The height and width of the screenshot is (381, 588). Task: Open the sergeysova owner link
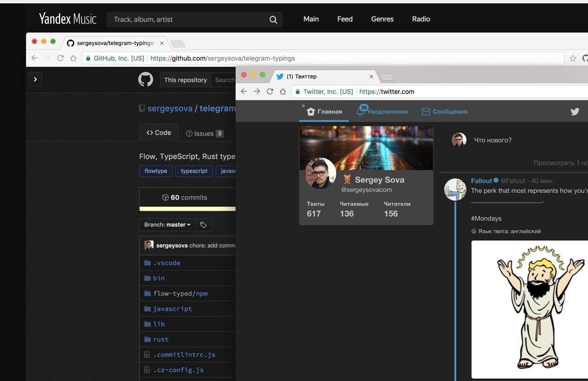[169, 108]
